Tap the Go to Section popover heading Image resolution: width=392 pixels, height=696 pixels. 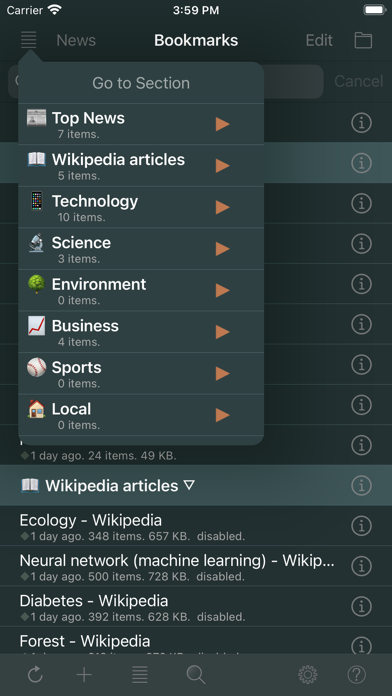point(141,83)
